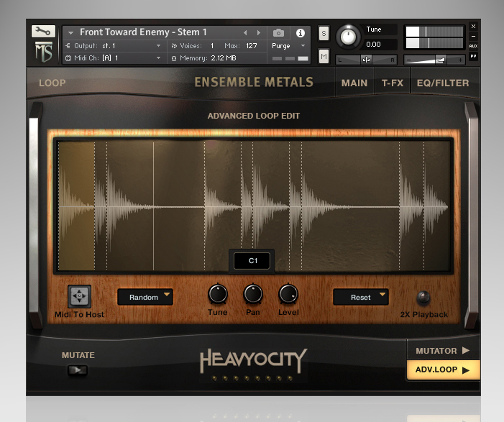Click the LOOP label
This screenshot has height=422, width=504.
[x=52, y=83]
